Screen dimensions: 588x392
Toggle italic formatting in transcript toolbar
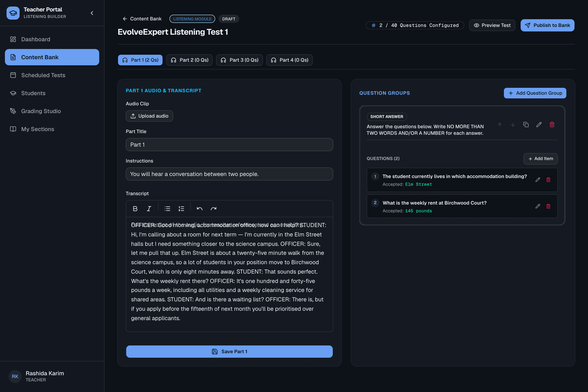149,209
